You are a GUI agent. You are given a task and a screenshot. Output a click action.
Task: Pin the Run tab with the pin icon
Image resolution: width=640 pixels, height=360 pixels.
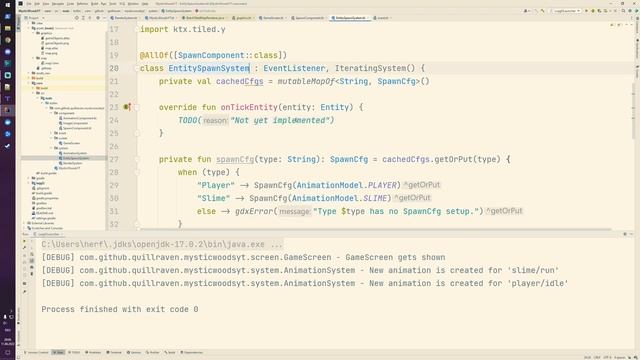[x=24, y=292]
